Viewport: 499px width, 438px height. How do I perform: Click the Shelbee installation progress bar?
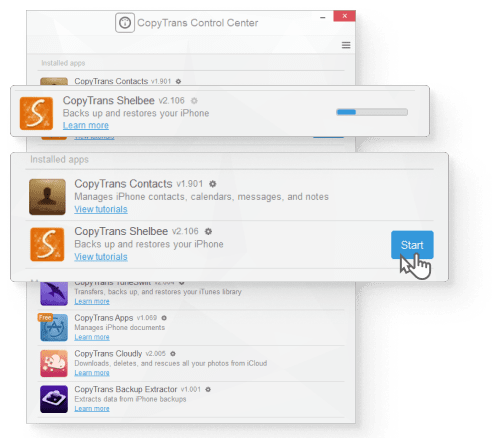click(372, 112)
